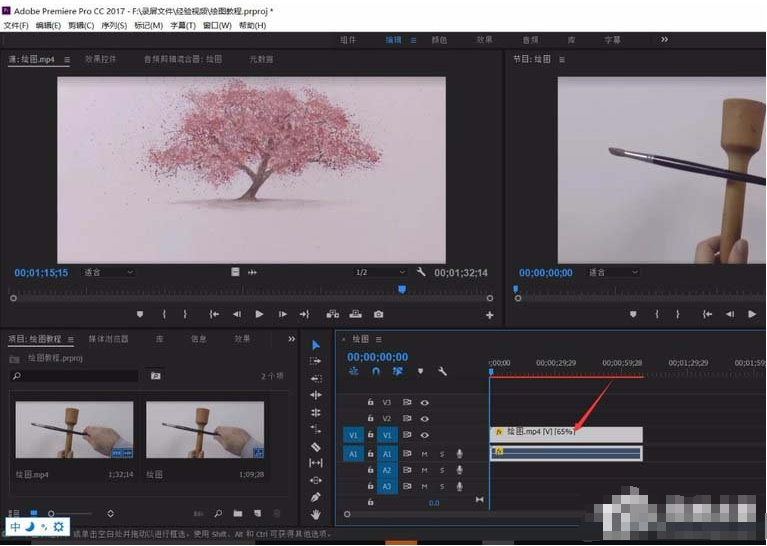Open the source monitor zoom level dropdown
This screenshot has width=767, height=546.
(108, 272)
